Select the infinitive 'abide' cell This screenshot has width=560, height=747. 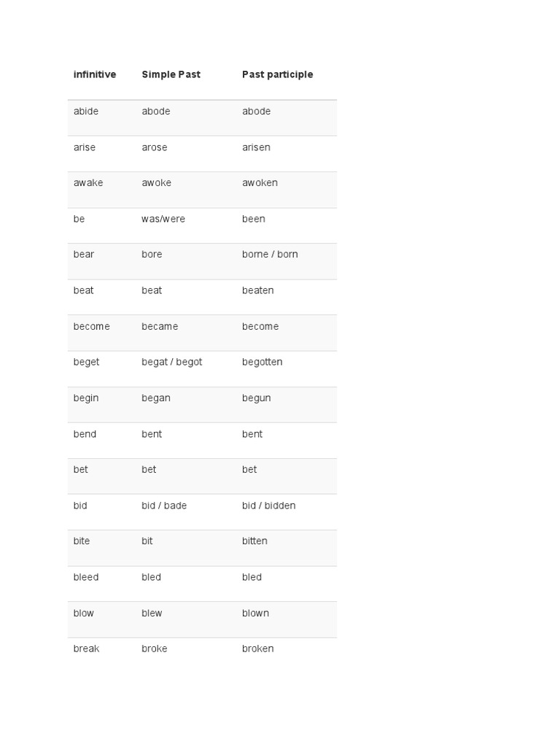point(86,112)
